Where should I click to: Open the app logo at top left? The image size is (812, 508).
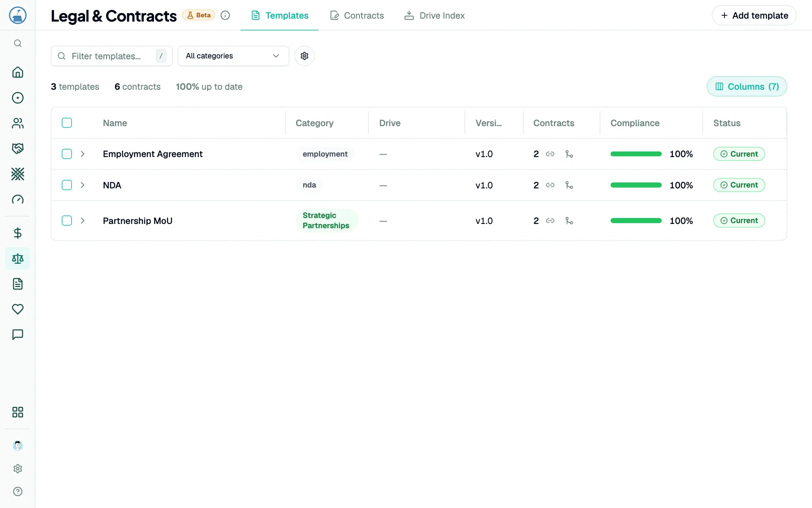[x=18, y=15]
